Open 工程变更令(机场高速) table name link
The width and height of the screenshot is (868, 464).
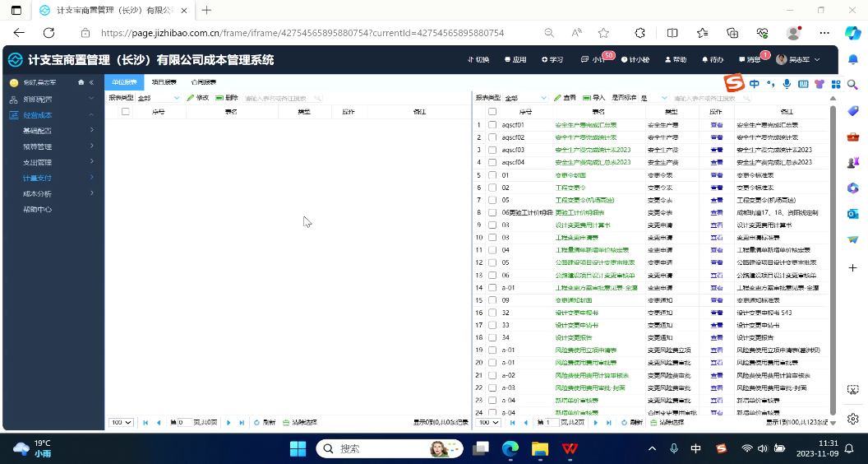[584, 200]
